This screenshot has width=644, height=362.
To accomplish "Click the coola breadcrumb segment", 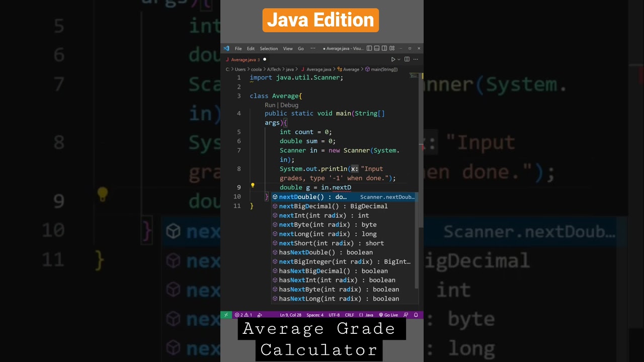I will click(257, 69).
